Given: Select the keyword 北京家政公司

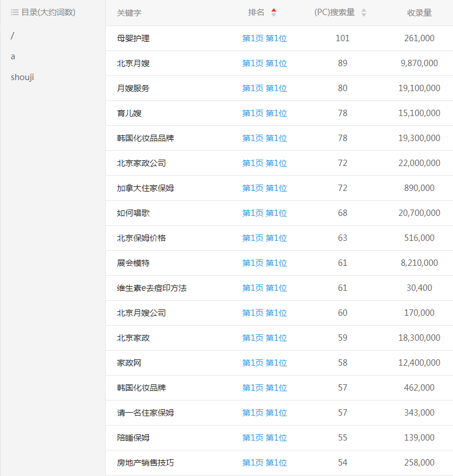Looking at the screenshot, I should [x=141, y=163].
